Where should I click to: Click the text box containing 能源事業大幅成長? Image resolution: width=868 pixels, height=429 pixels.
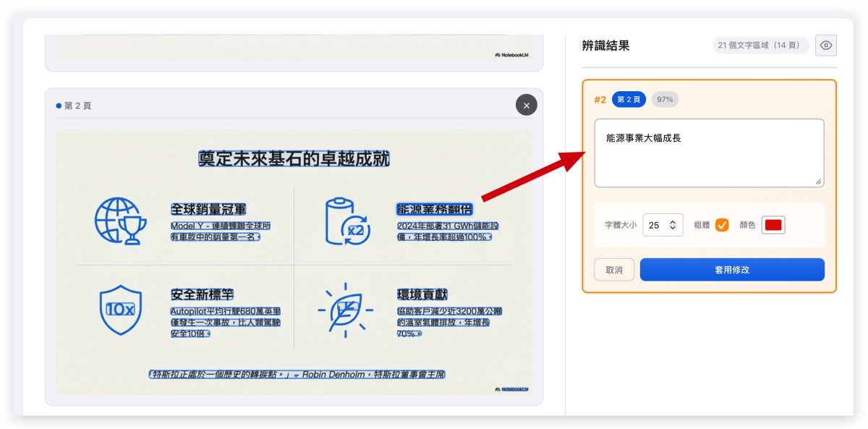coord(710,153)
